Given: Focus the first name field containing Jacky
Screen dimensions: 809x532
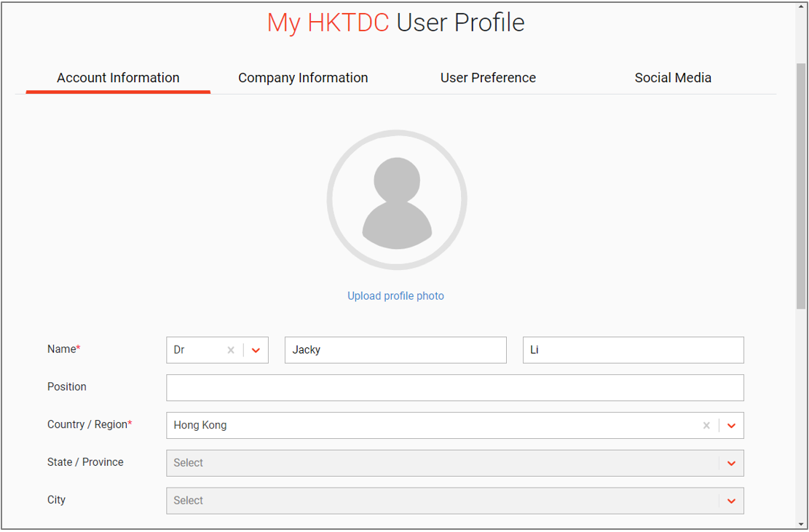Looking at the screenshot, I should pos(395,350).
